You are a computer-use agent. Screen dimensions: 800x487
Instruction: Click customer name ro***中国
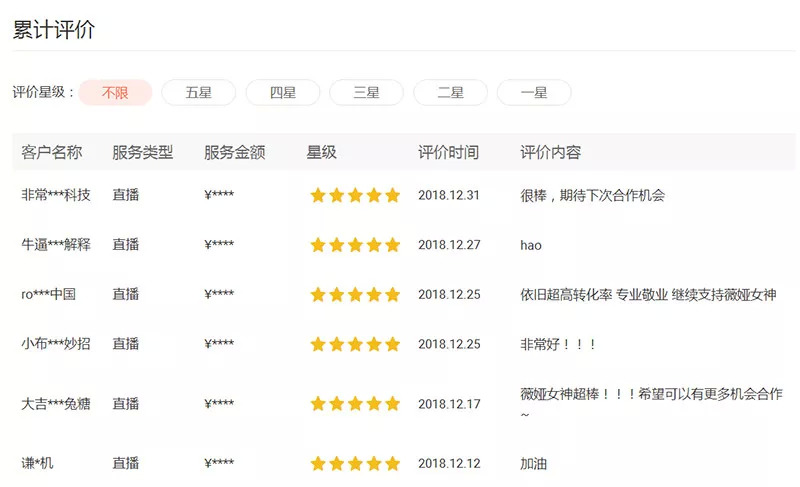point(48,294)
